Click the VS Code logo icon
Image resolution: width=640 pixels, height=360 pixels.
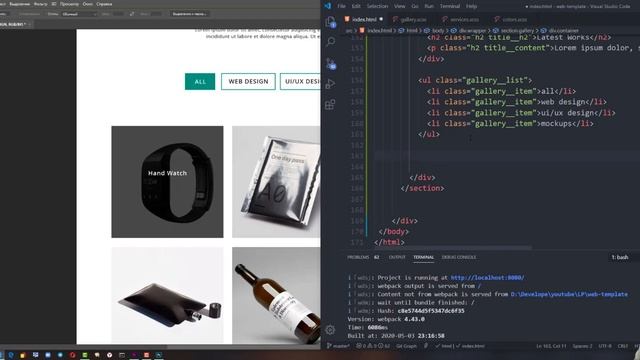pyautogui.click(x=327, y=6)
